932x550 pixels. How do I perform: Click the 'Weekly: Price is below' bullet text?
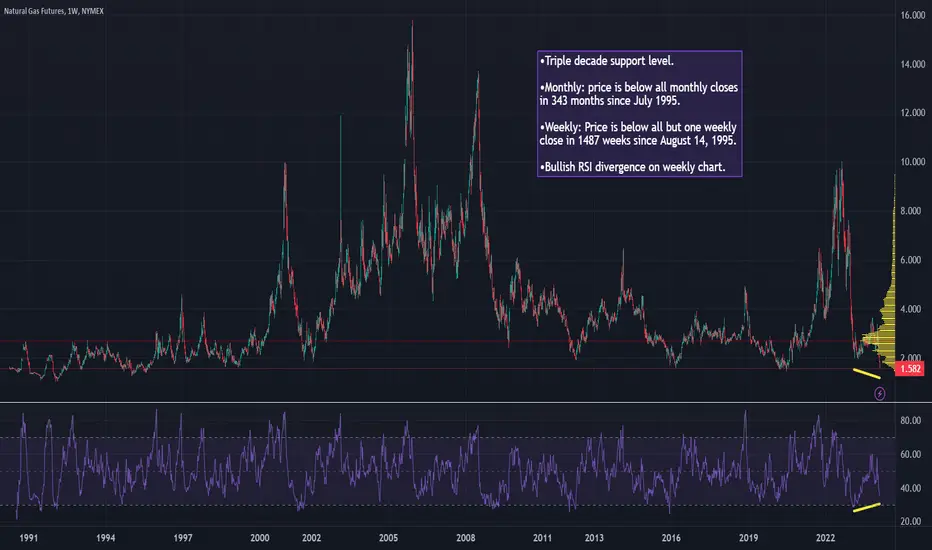pyautogui.click(x=638, y=134)
